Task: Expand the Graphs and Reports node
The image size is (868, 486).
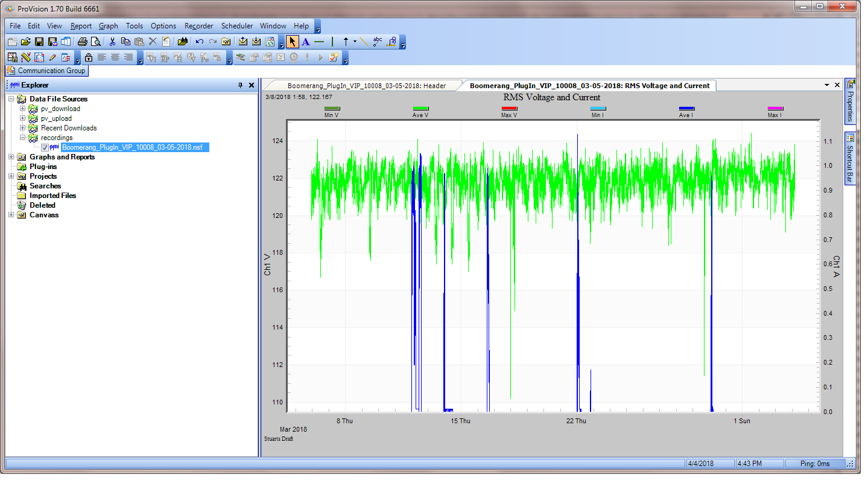Action: pyautogui.click(x=12, y=157)
